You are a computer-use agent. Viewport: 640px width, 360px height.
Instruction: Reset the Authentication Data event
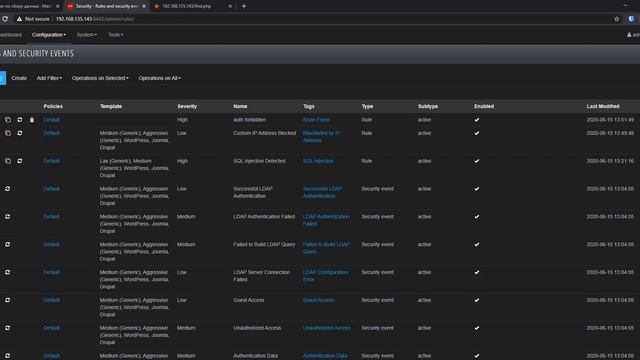point(8,356)
